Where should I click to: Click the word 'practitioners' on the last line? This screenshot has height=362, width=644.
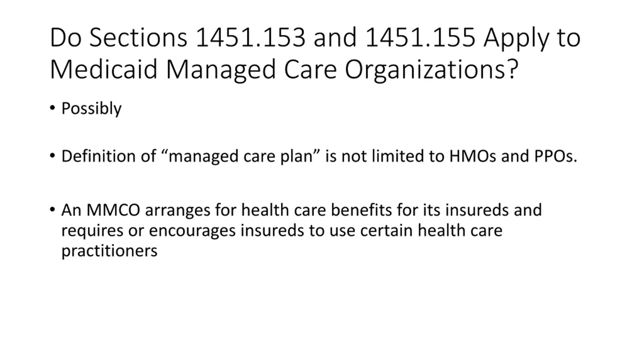[109, 251]
